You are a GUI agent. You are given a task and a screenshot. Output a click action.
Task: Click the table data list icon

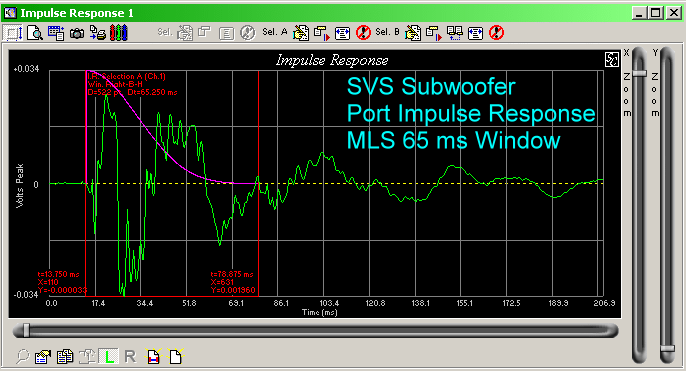[x=56, y=33]
